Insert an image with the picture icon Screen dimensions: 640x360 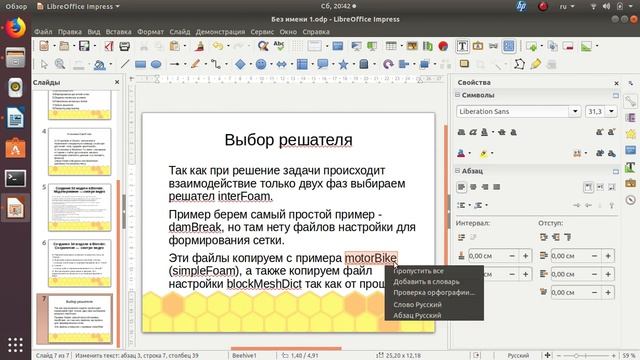click(412, 46)
